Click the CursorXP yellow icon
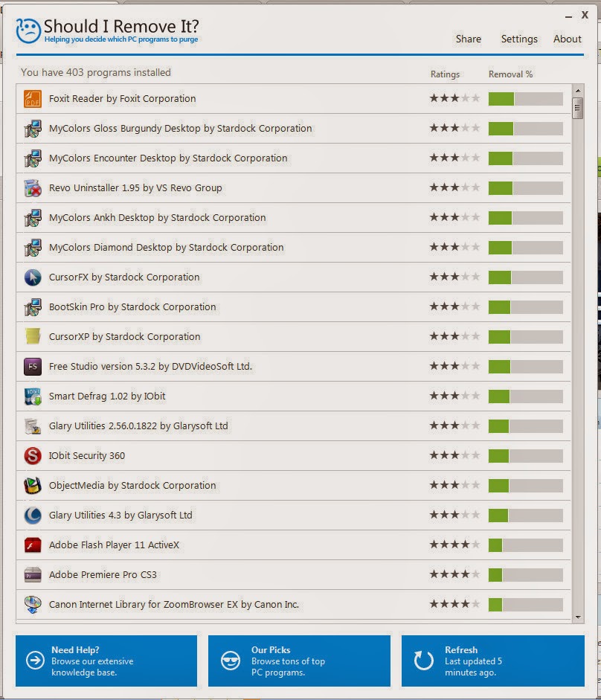 coord(33,336)
